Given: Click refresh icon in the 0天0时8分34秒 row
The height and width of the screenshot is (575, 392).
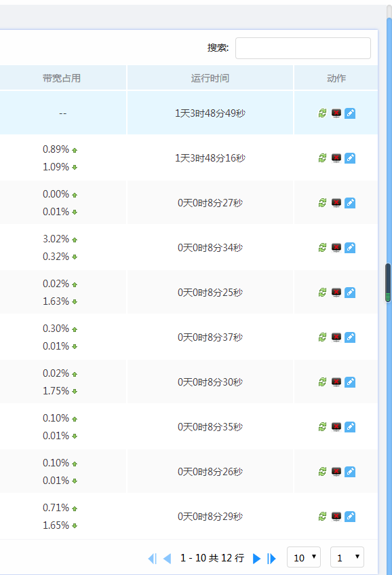Looking at the screenshot, I should (322, 248).
